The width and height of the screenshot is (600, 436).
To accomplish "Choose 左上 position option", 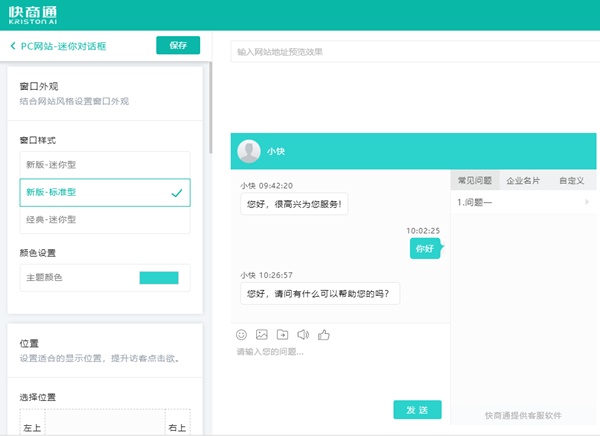I will tap(32, 428).
